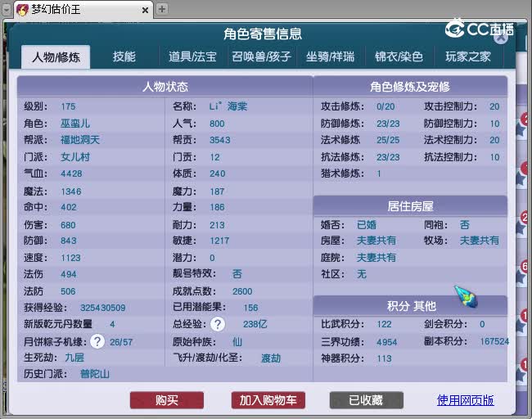
Task: Click the 成就点数 value 2600
Action: pyautogui.click(x=242, y=291)
